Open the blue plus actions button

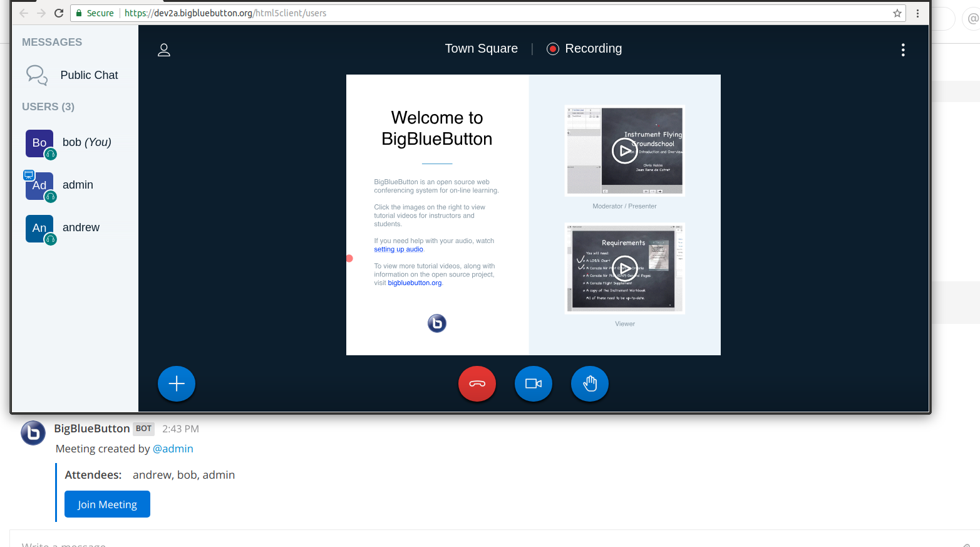point(177,383)
